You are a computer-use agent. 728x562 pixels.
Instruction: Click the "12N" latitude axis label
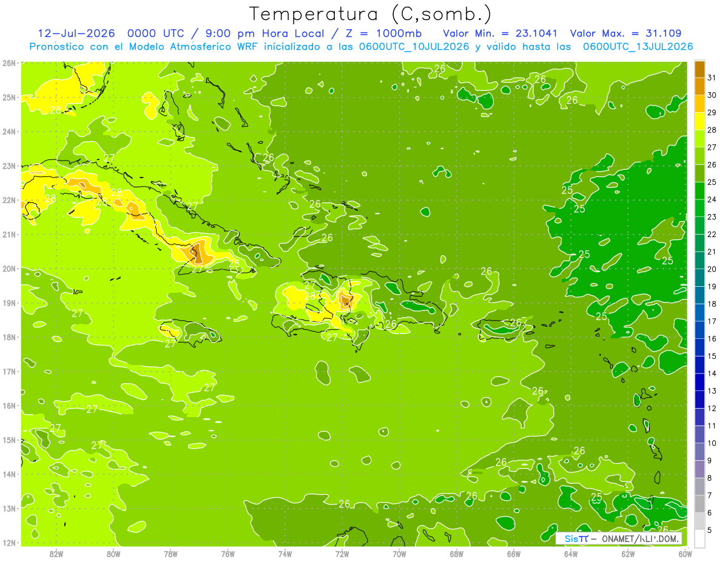[9, 543]
